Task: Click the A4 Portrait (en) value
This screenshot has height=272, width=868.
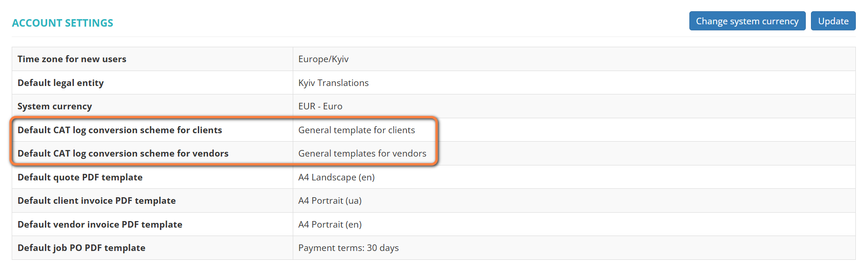Action: (330, 224)
